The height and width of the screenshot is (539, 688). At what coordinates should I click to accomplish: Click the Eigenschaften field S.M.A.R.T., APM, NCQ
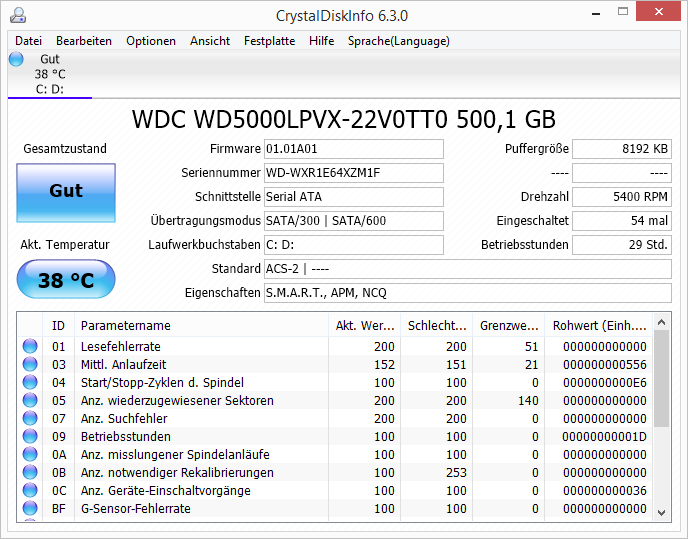(468, 293)
